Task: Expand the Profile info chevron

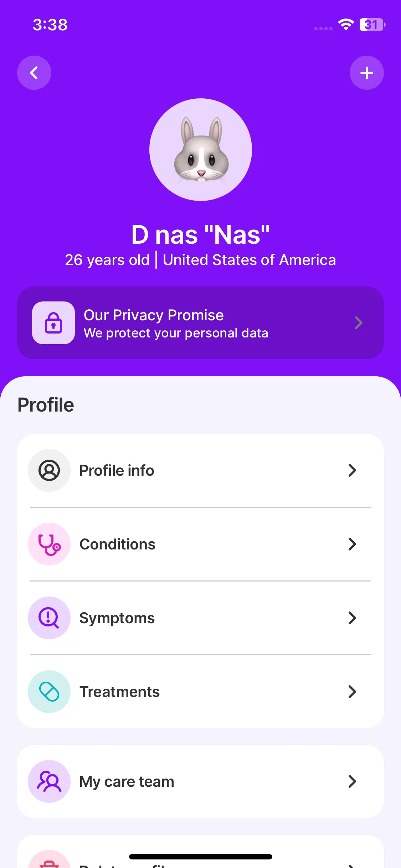Action: coord(352,470)
